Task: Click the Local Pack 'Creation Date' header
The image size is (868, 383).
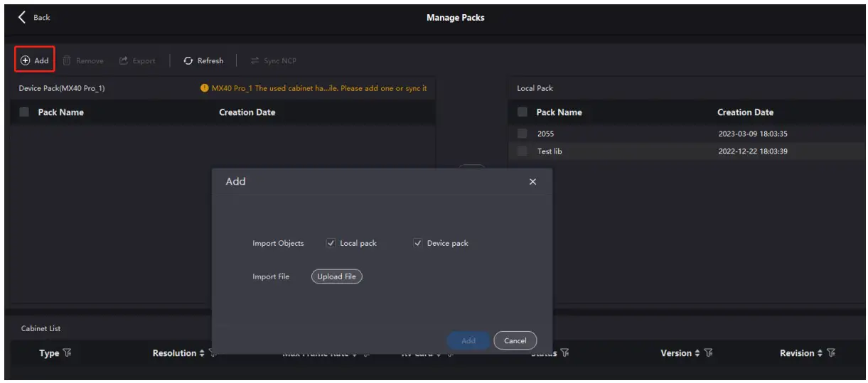Action: (x=746, y=112)
